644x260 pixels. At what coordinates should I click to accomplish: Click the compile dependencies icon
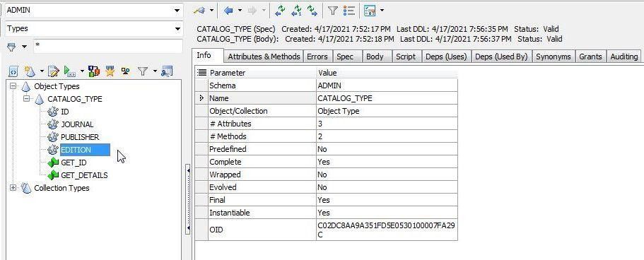point(93,72)
